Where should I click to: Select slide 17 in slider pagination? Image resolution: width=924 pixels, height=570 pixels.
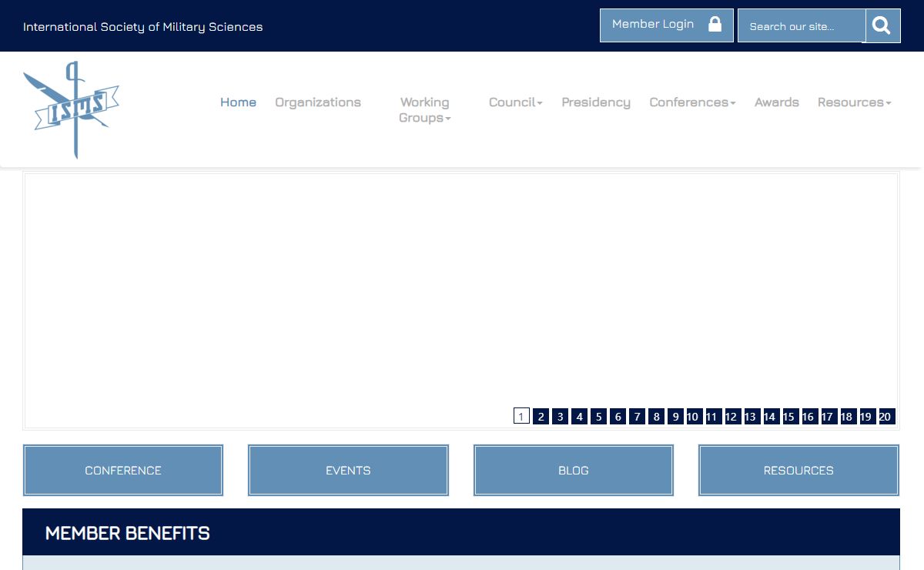(828, 416)
